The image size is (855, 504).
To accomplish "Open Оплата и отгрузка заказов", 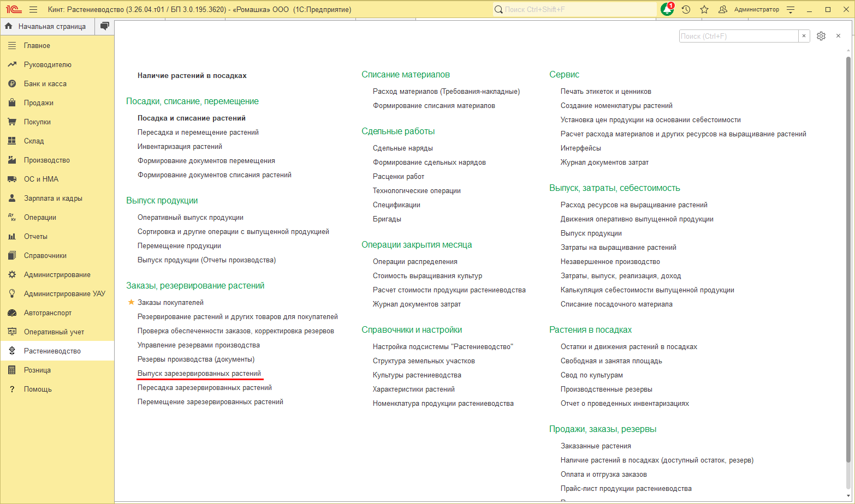I will pyautogui.click(x=604, y=475).
